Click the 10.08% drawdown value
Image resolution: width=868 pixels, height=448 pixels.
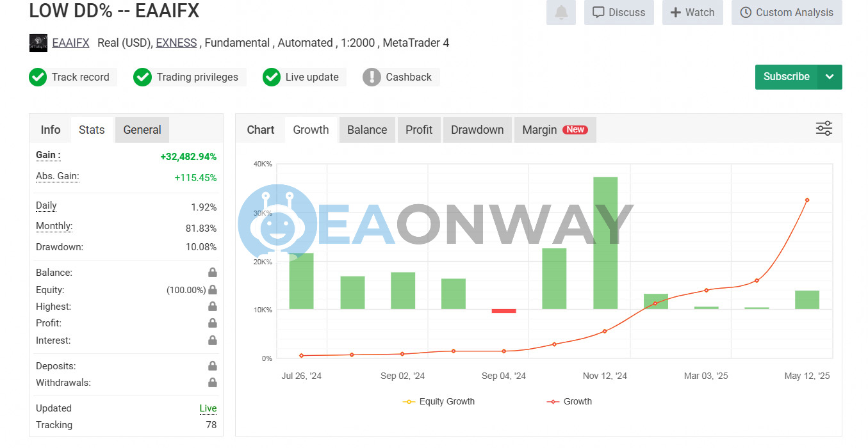point(201,247)
